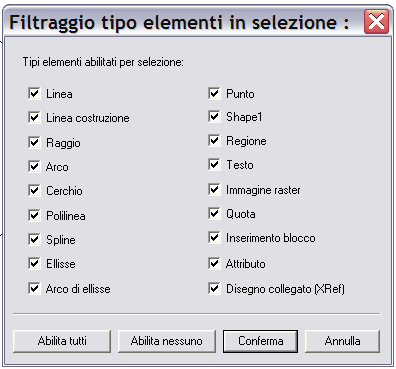Uncheck the Linea checkbox

pos(34,93)
